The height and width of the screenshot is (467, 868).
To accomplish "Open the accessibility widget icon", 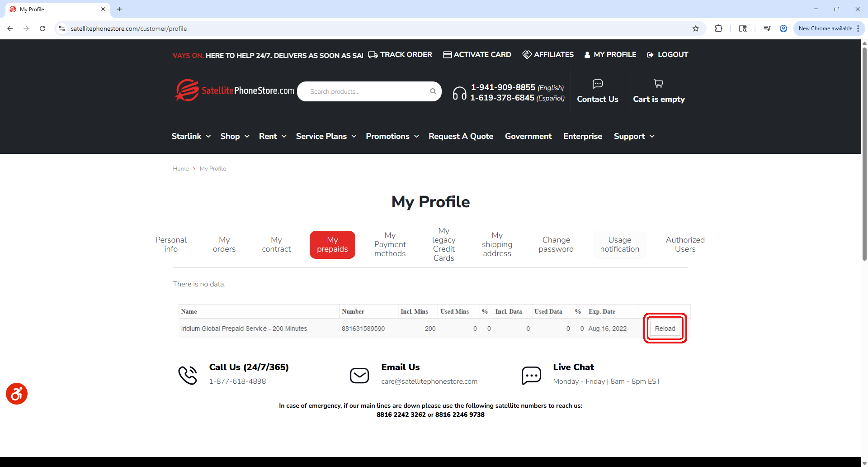I will 17,394.
